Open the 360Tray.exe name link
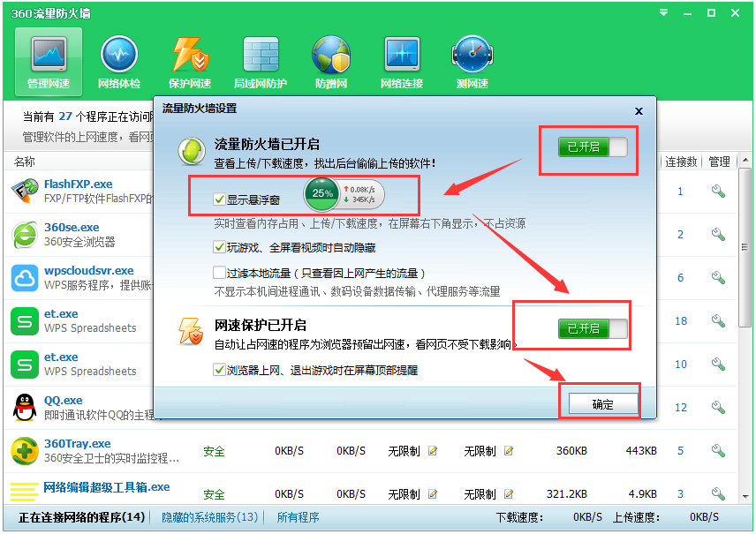 point(77,443)
